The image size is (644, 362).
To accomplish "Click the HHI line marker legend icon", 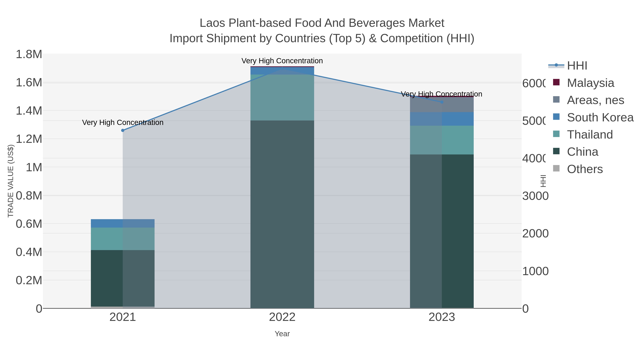I will click(556, 65).
